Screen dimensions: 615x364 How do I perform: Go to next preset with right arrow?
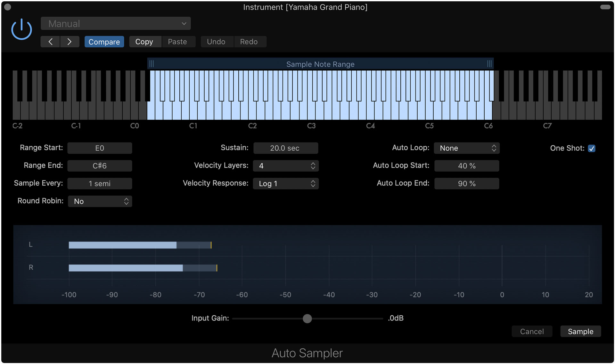pyautogui.click(x=70, y=42)
